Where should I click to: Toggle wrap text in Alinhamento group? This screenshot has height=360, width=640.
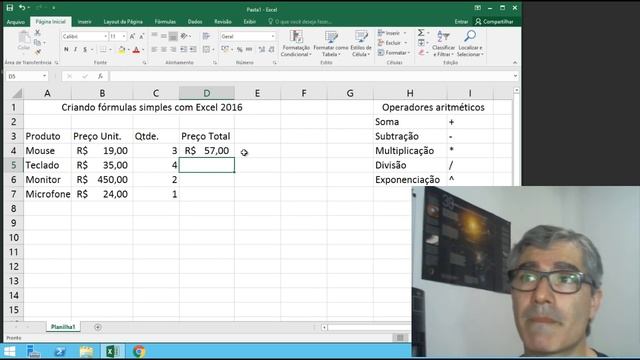click(x=206, y=36)
